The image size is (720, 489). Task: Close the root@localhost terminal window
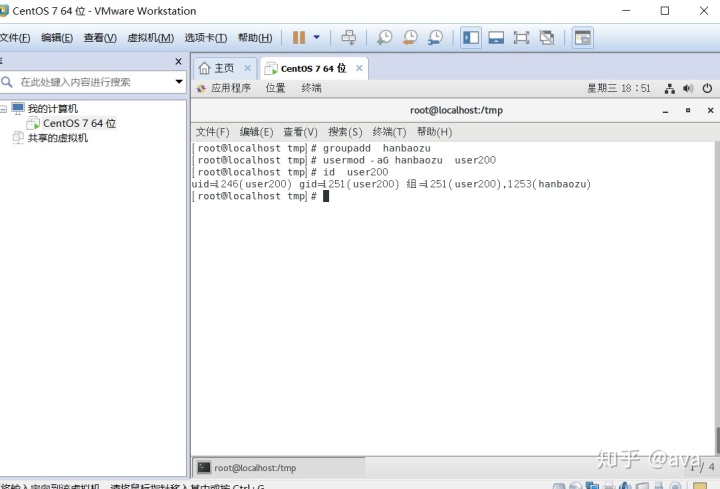[710, 110]
